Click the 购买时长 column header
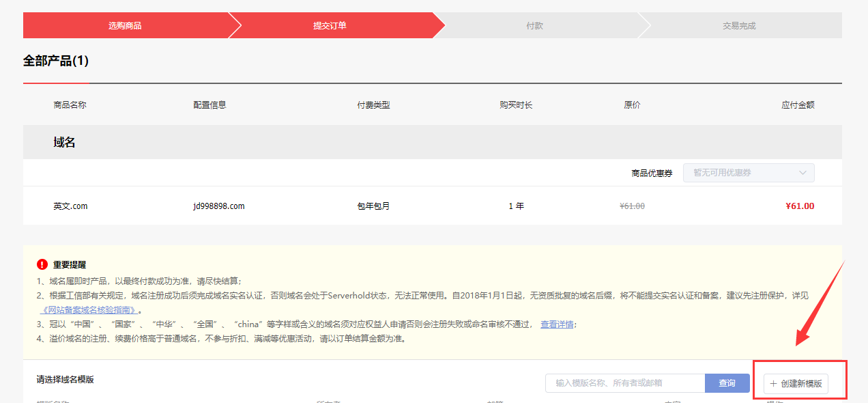Image resolution: width=868 pixels, height=403 pixels. 516,105
